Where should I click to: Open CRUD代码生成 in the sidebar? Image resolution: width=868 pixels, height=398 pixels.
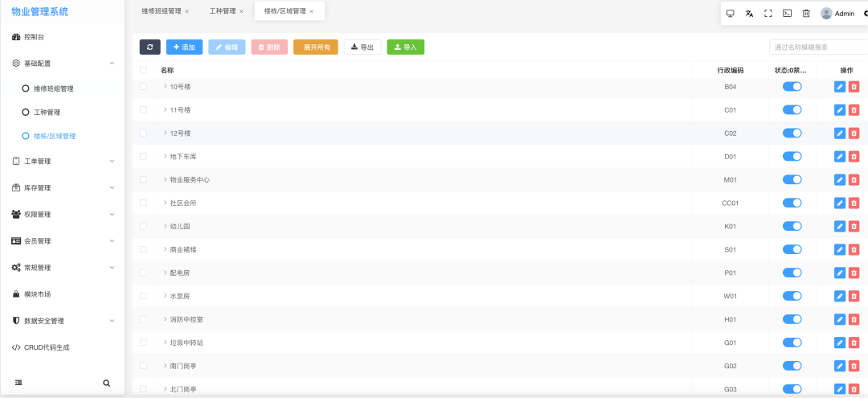point(63,347)
